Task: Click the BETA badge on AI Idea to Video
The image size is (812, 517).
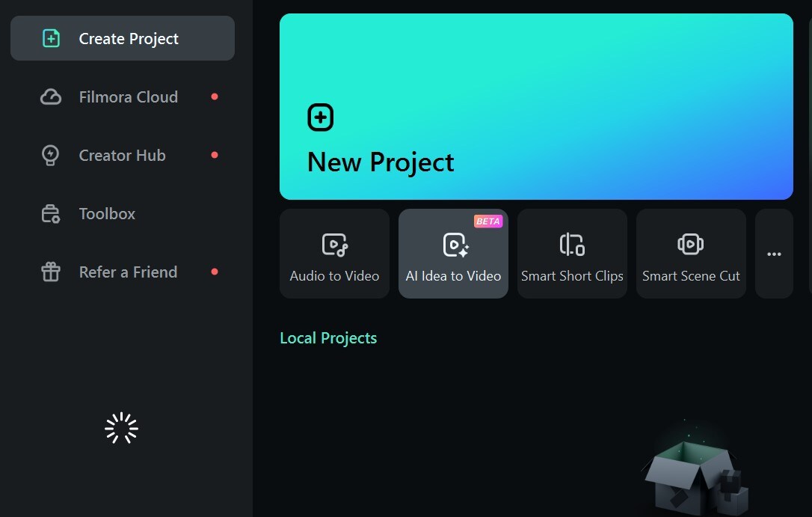Action: click(487, 221)
